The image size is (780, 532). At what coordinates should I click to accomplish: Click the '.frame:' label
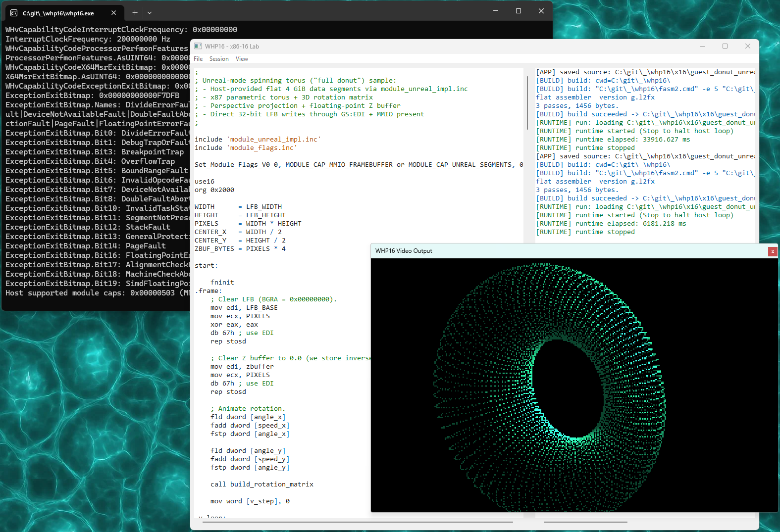coord(208,291)
